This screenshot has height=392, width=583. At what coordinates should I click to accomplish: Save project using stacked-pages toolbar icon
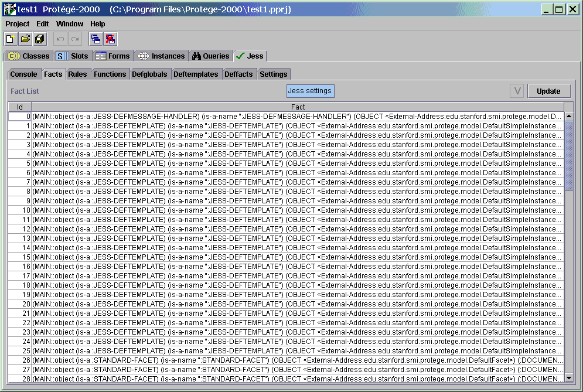(40, 39)
